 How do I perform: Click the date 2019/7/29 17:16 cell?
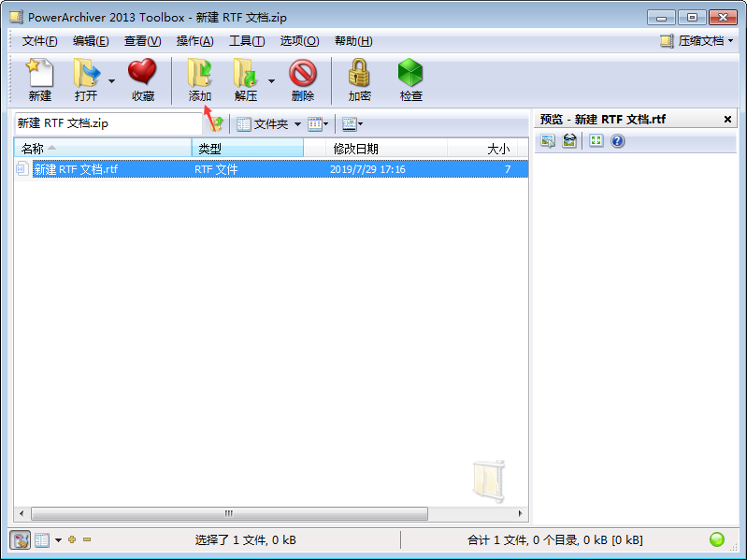(367, 169)
